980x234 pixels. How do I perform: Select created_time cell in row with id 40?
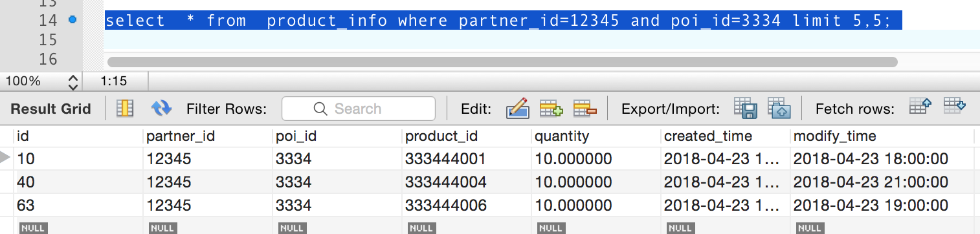(726, 182)
